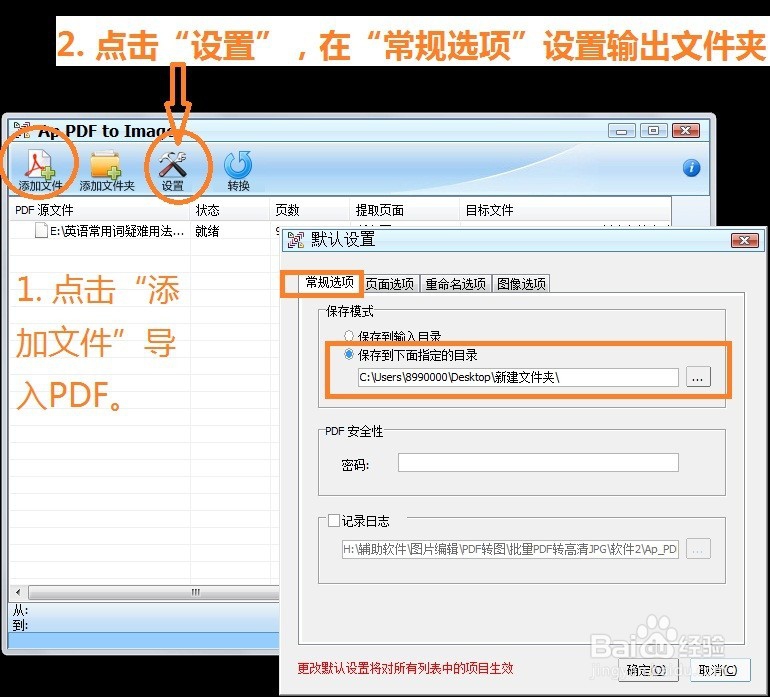Open the 设置 settings tool

[x=172, y=171]
